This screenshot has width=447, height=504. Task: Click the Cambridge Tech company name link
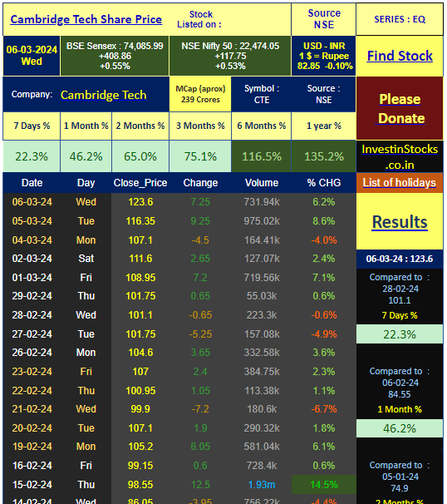tap(103, 95)
